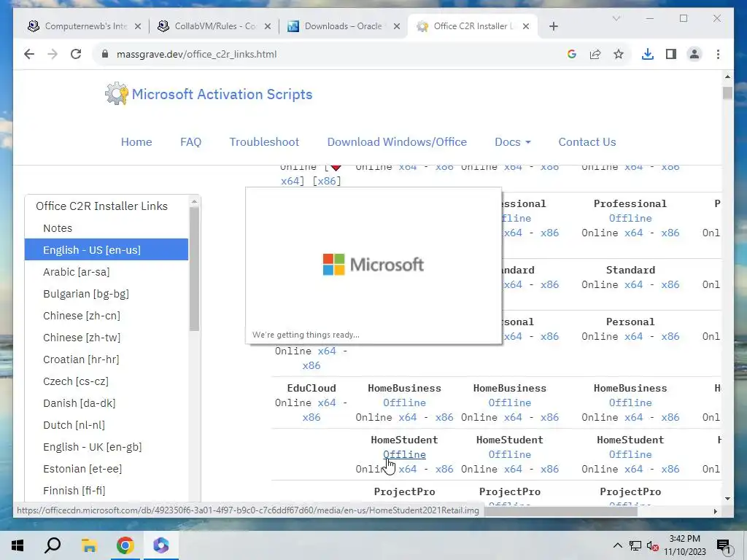Open Chrome three-dot menu
747x560 pixels.
point(718,54)
